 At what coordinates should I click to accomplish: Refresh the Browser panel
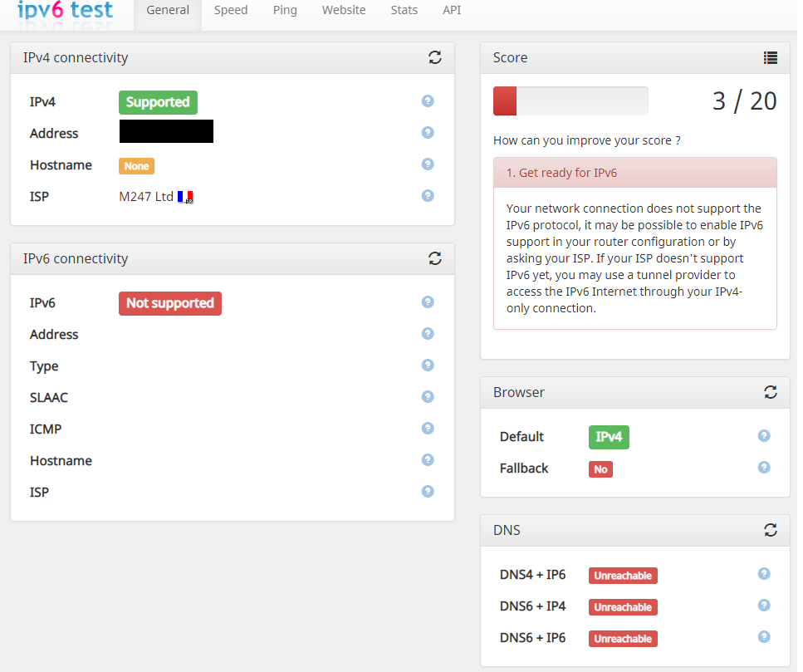pos(770,392)
